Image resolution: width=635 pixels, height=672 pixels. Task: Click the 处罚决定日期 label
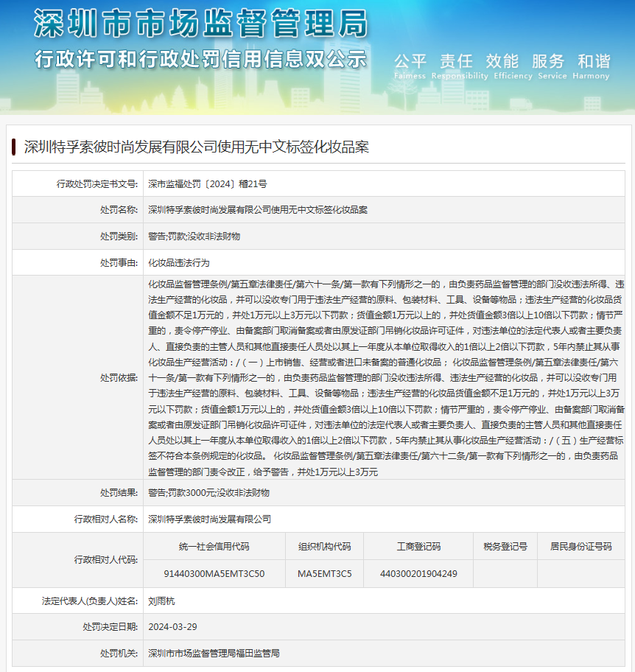pos(110,626)
